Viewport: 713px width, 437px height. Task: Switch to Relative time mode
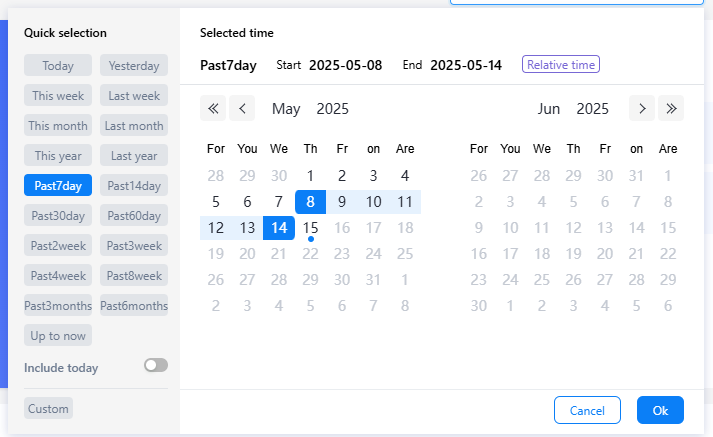pyautogui.click(x=560, y=65)
